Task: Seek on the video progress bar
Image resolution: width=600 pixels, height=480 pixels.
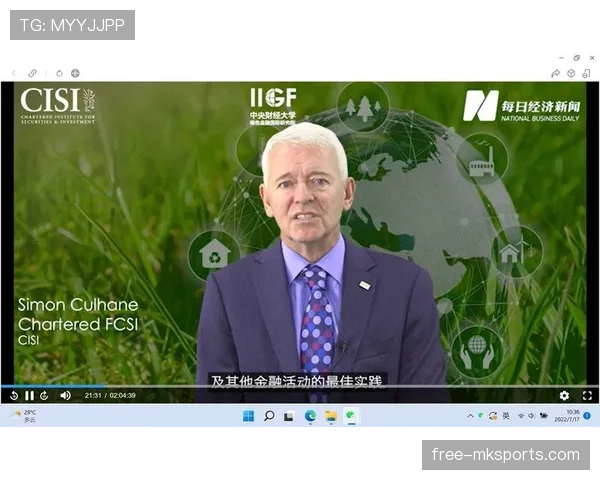Action: (x=300, y=385)
